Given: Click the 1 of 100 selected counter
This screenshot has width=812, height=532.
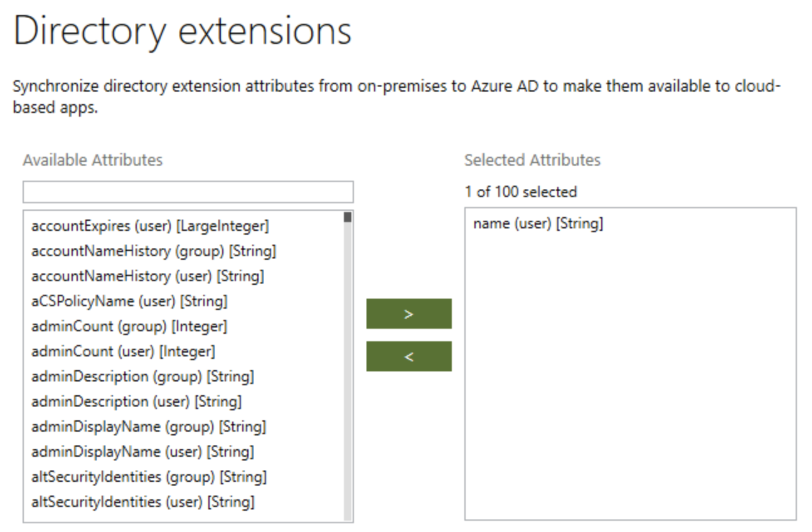Looking at the screenshot, I should 521,193.
